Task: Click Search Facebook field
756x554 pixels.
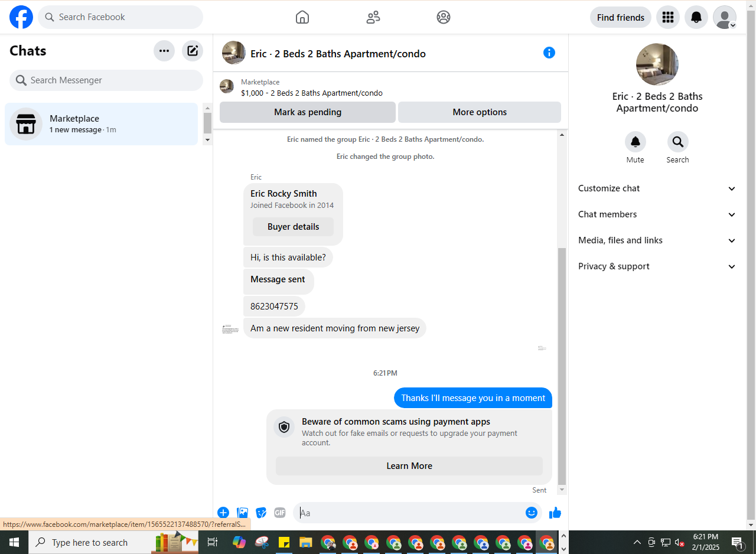Action: (120, 17)
